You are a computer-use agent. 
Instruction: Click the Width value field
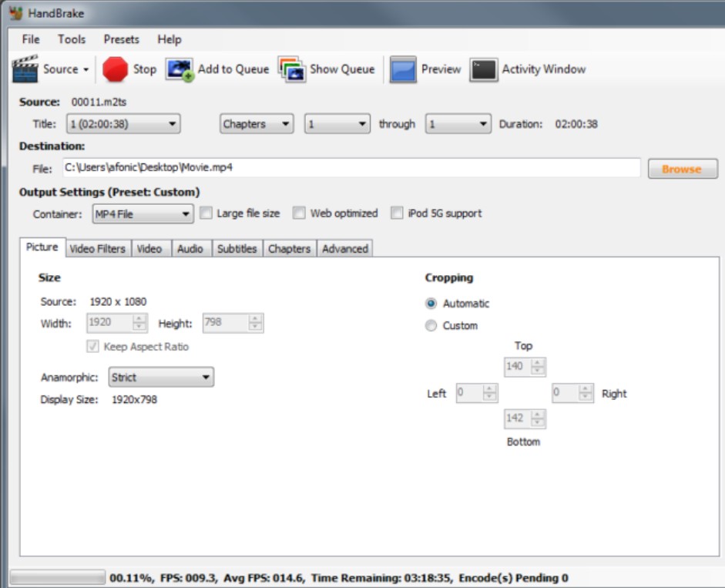click(109, 322)
